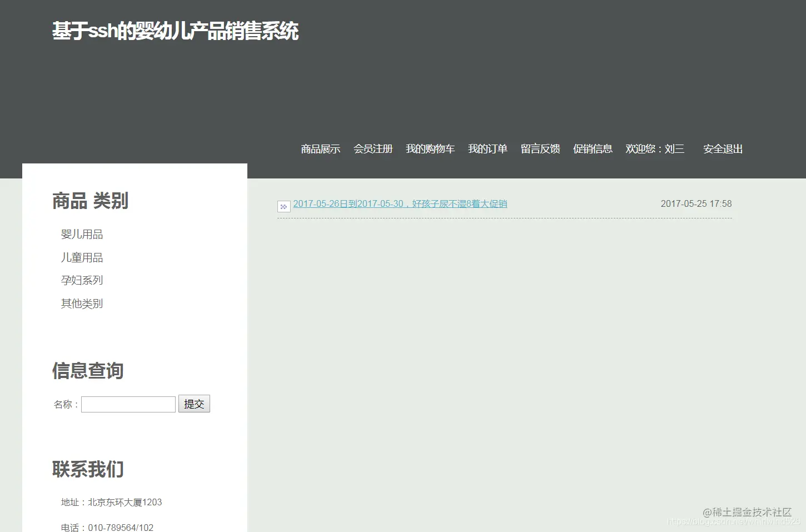
Task: Click the 商品 类别 heading
Action: (x=90, y=201)
